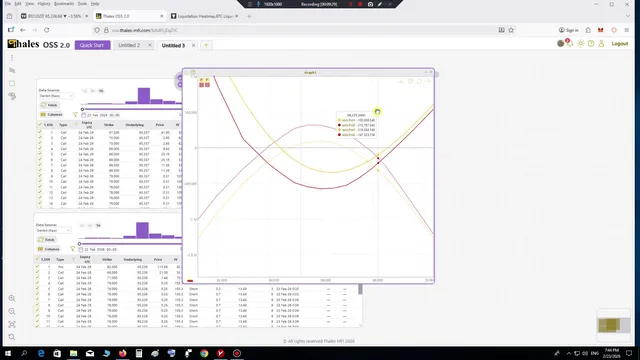The width and height of the screenshot is (640, 360).
Task: Click the coins icon in left sidebar
Action: point(12,96)
